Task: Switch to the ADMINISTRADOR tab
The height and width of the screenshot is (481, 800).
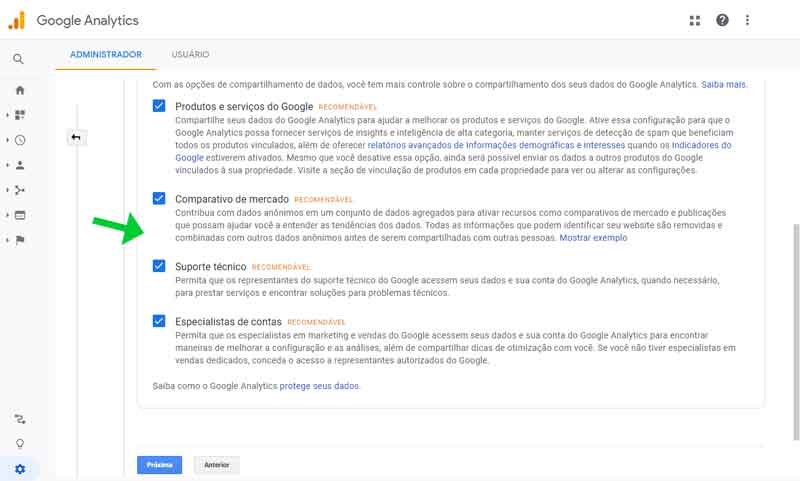Action: pos(106,54)
